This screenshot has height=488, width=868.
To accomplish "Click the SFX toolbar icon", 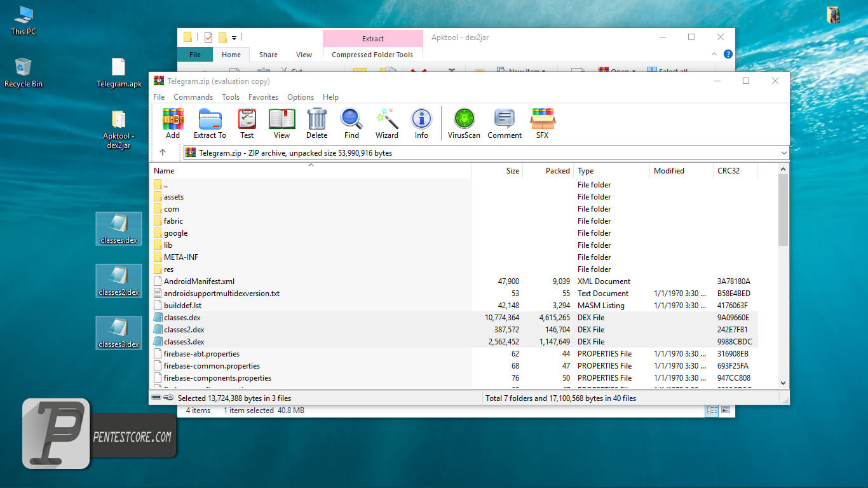I will pos(542,123).
